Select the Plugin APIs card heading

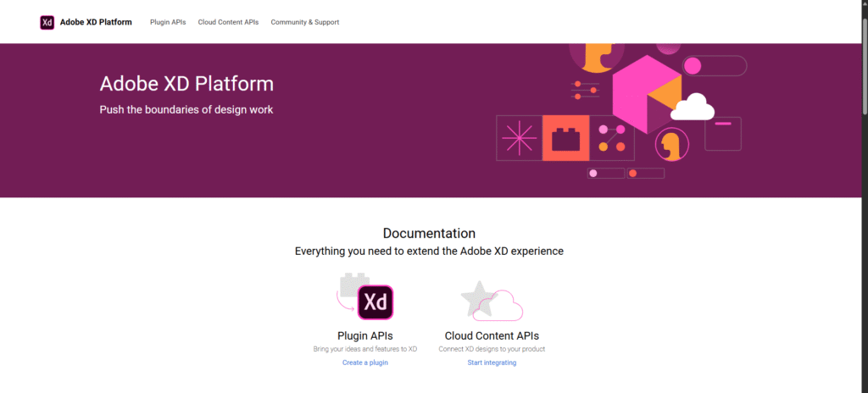[364, 336]
